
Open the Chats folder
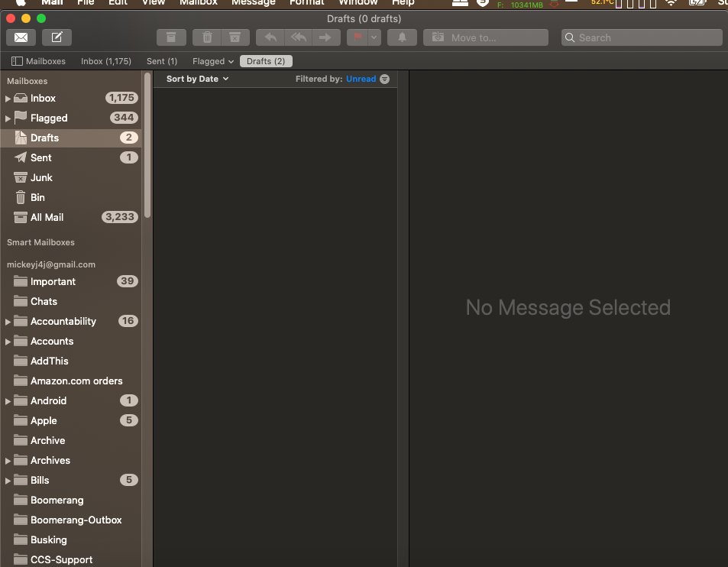click(71, 301)
